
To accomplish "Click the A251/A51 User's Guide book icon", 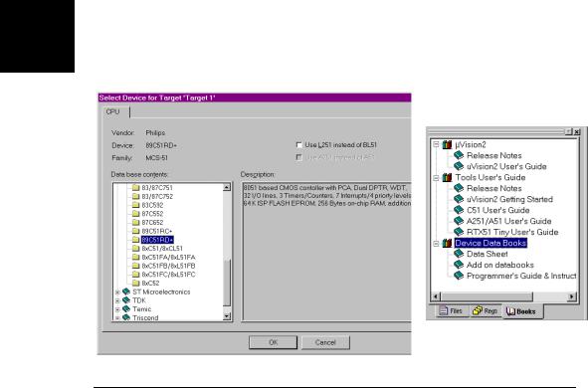I will (x=459, y=221).
